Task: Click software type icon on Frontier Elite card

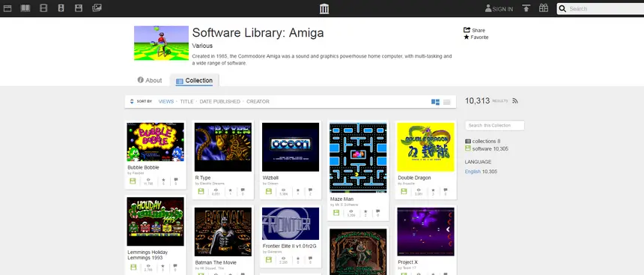Action: click(x=268, y=260)
